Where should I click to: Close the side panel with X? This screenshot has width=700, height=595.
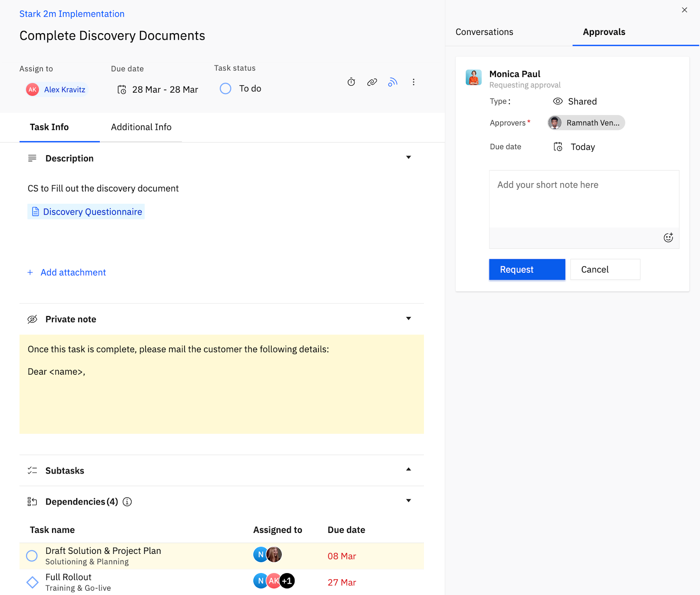pyautogui.click(x=685, y=10)
